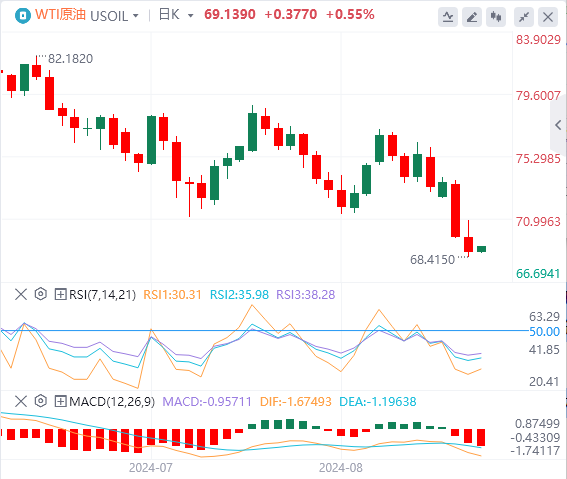
Task: Click the RSI(7,14,21) label
Action: pyautogui.click(x=102, y=295)
